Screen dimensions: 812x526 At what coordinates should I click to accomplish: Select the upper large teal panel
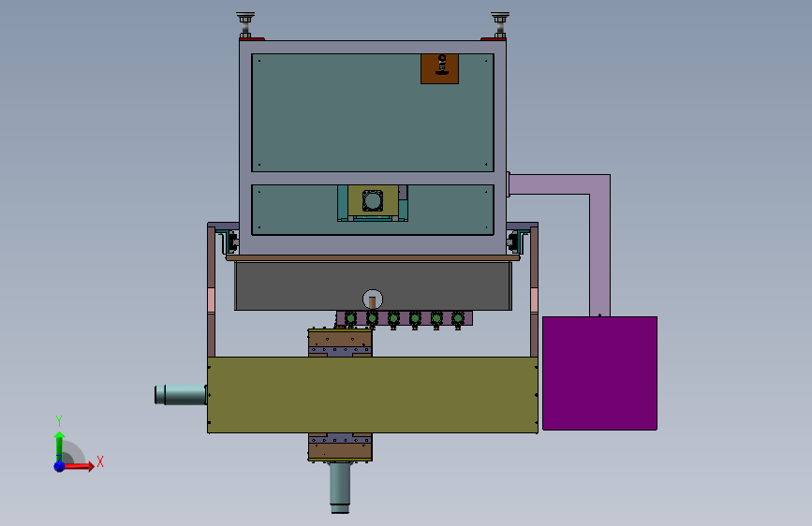click(373, 112)
